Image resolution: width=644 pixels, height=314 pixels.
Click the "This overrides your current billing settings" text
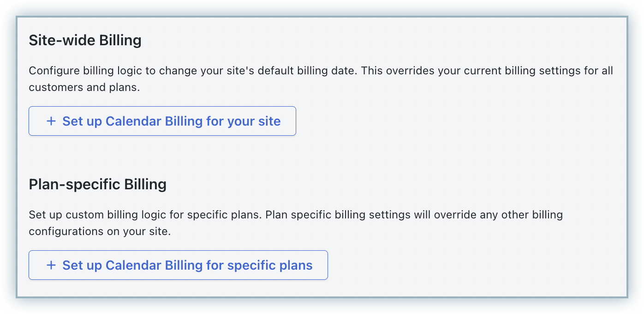click(461, 71)
